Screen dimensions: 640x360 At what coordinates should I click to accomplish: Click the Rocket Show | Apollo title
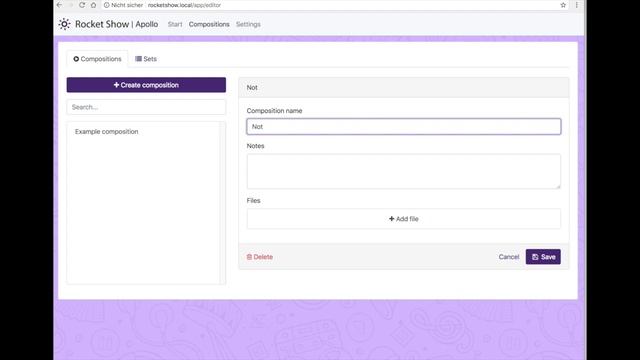pyautogui.click(x=116, y=24)
